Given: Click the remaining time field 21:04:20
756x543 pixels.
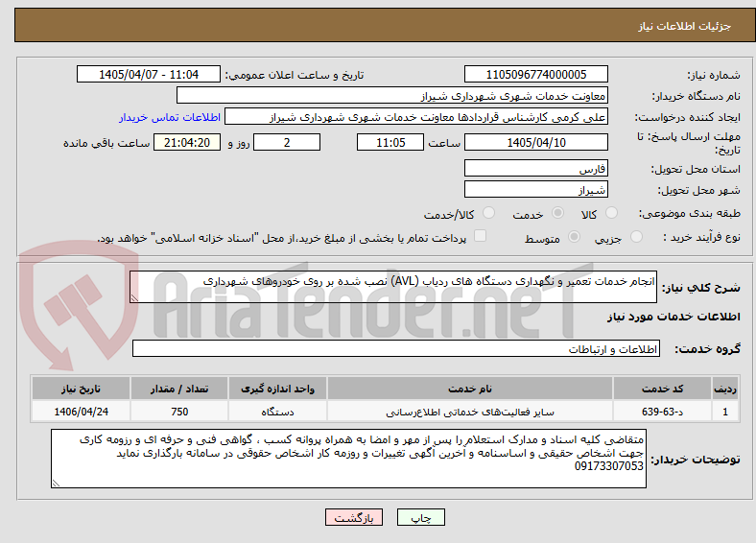Looking at the screenshot, I should pyautogui.click(x=187, y=142).
